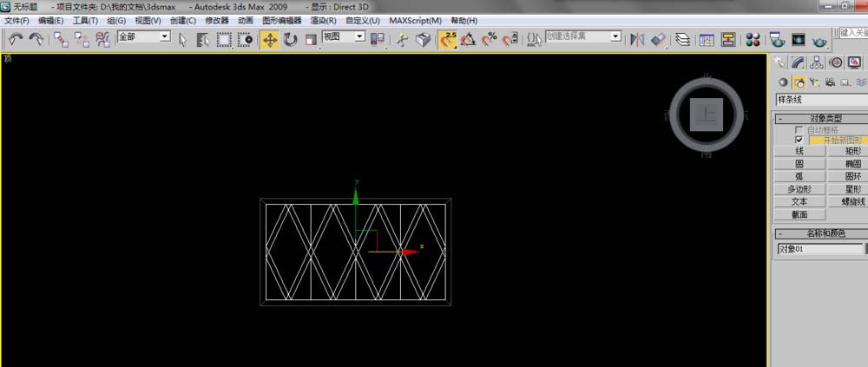Open Render Setup teapot icon

[777, 39]
